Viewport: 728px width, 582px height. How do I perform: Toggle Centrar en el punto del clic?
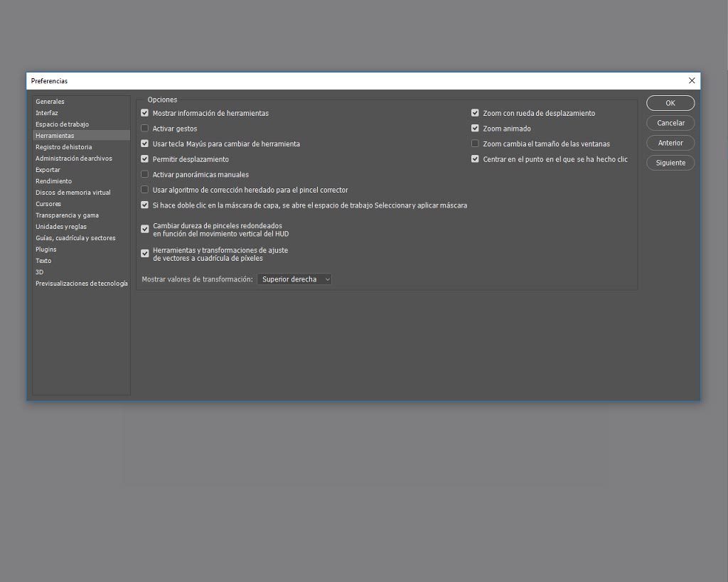click(x=474, y=158)
